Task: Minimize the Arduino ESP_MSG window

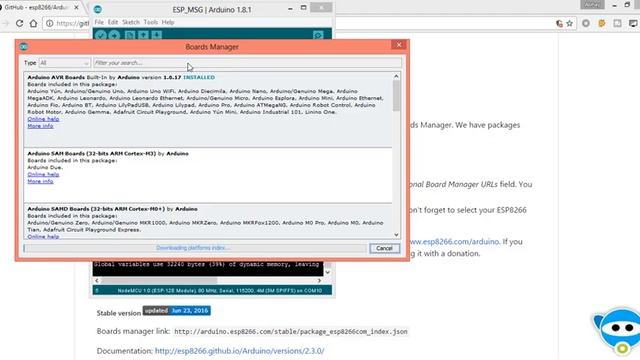Action: (x=290, y=8)
